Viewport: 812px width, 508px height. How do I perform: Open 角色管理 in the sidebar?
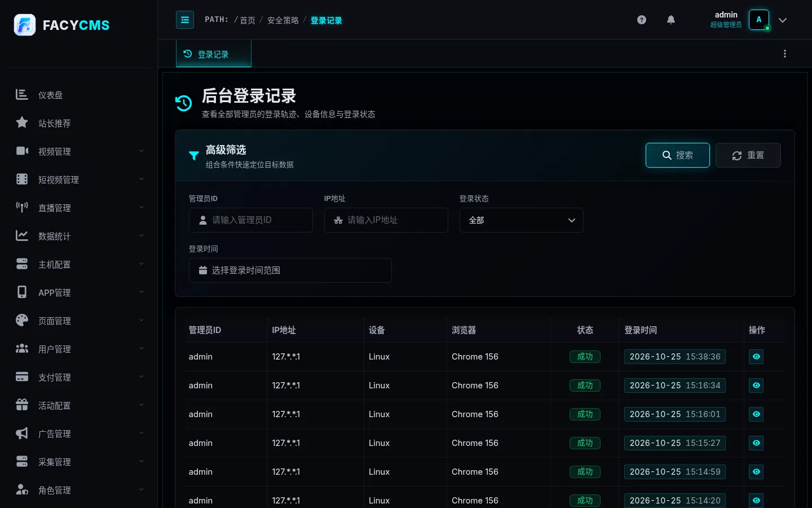(79, 490)
